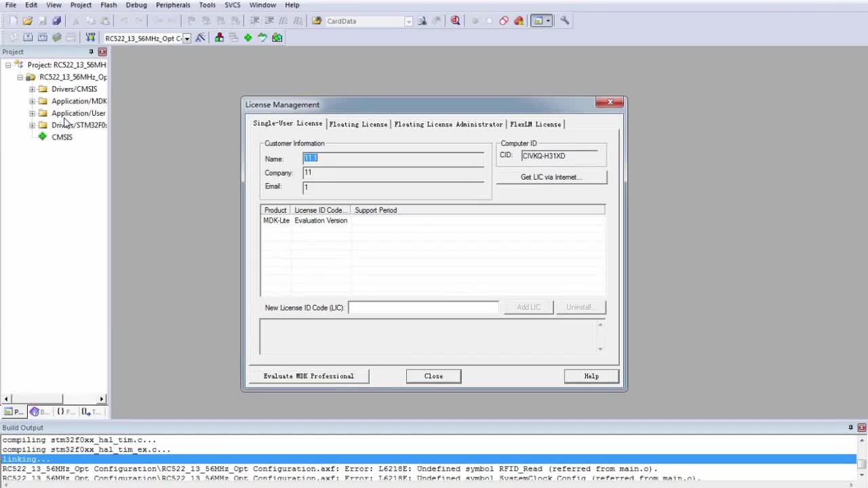Select the MDK-Lite Evaluation Version row
The height and width of the screenshot is (488, 868).
[432, 220]
